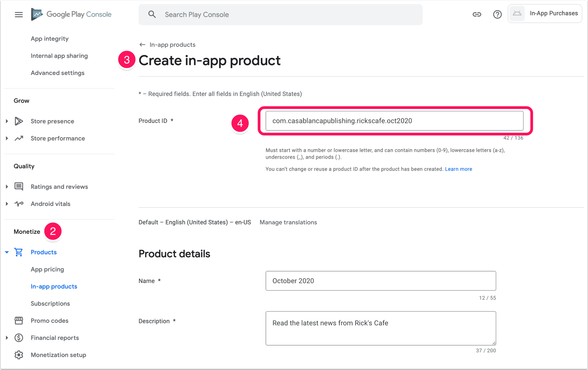The image size is (588, 370).
Task: Expand the Ratings and reviews section
Action: pos(7,187)
